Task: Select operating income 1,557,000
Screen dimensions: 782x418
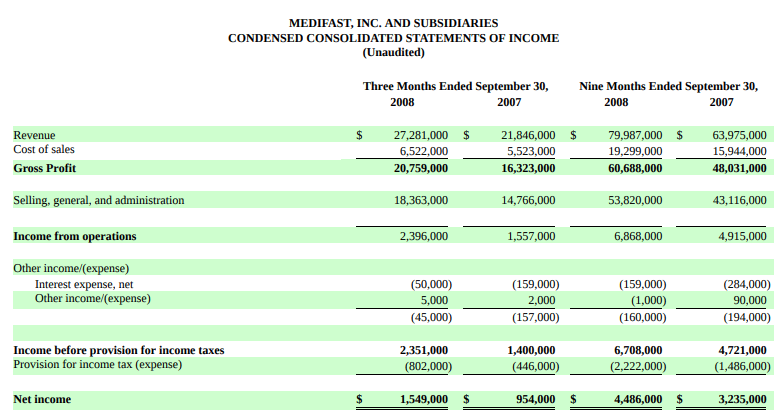Action: [x=531, y=236]
